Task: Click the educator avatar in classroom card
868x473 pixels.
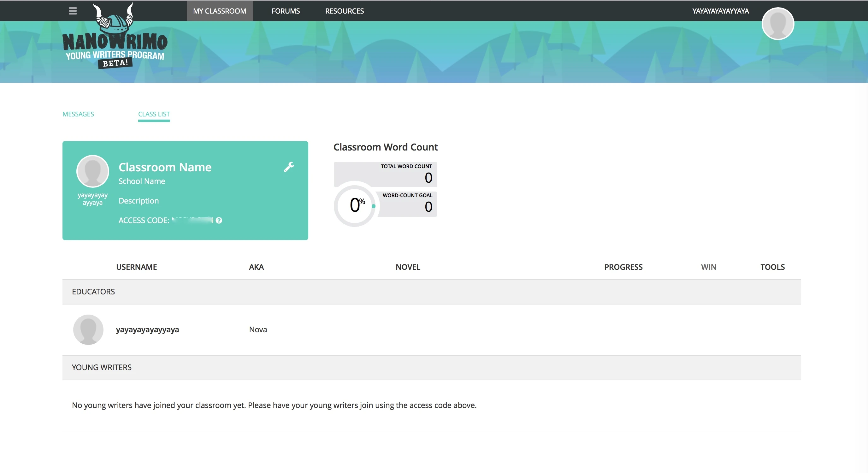Action: [93, 171]
